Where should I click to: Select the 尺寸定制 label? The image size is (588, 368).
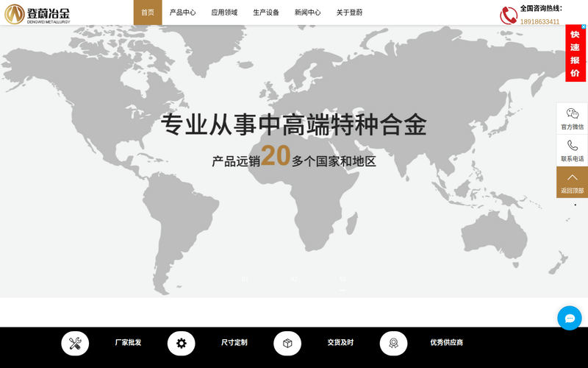tap(234, 342)
